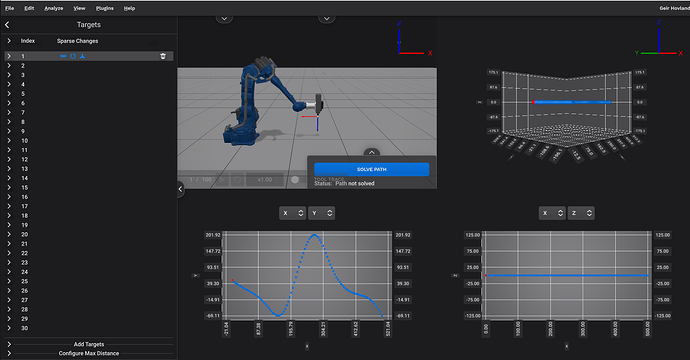Expand target row 10
Screen dimensions: 690x360
9,141
